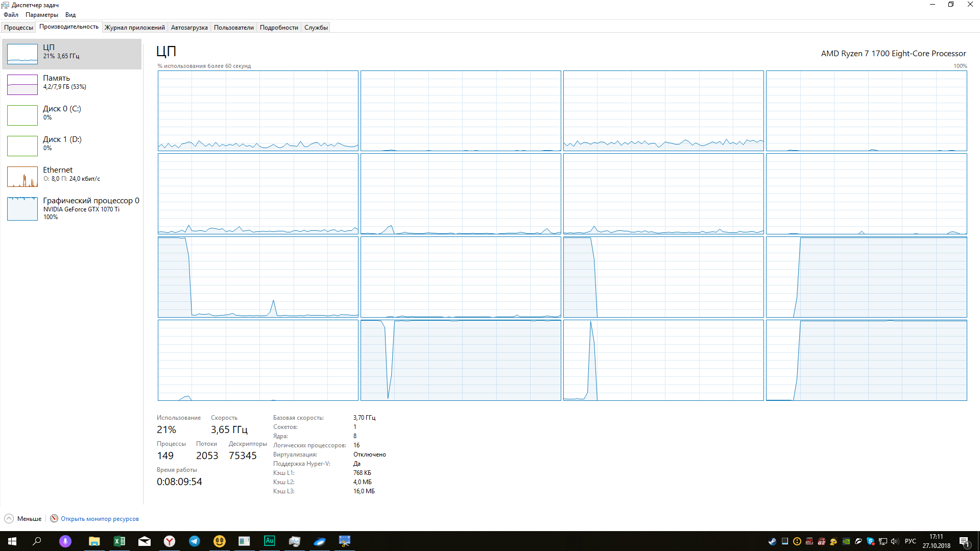Click the top-left logical processor graph
Image resolution: width=980 pixels, height=551 pixels.
click(258, 111)
